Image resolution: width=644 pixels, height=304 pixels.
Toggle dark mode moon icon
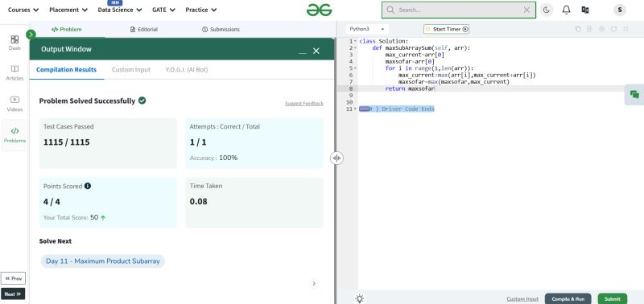(x=547, y=10)
